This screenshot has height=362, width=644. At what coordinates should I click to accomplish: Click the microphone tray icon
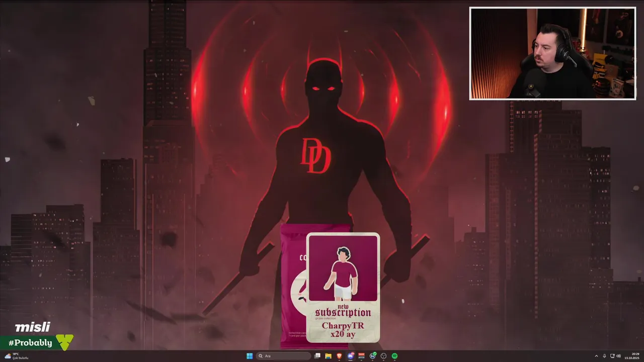pyautogui.click(x=604, y=356)
